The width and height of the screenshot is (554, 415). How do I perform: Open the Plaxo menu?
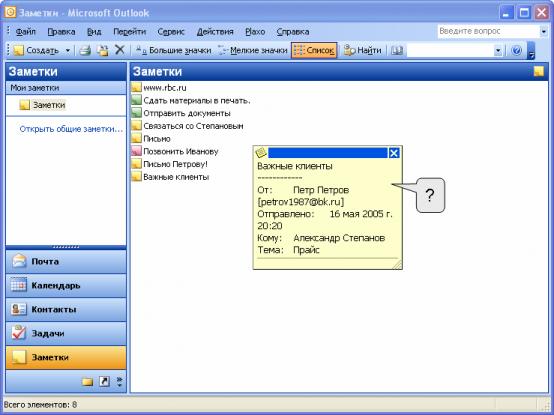[x=255, y=31]
